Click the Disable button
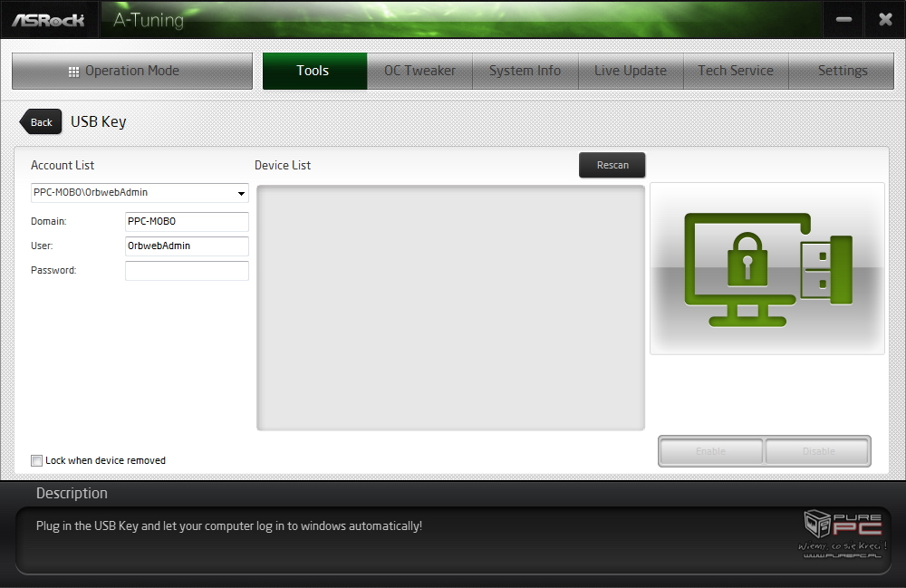The width and height of the screenshot is (906, 588). click(x=818, y=451)
